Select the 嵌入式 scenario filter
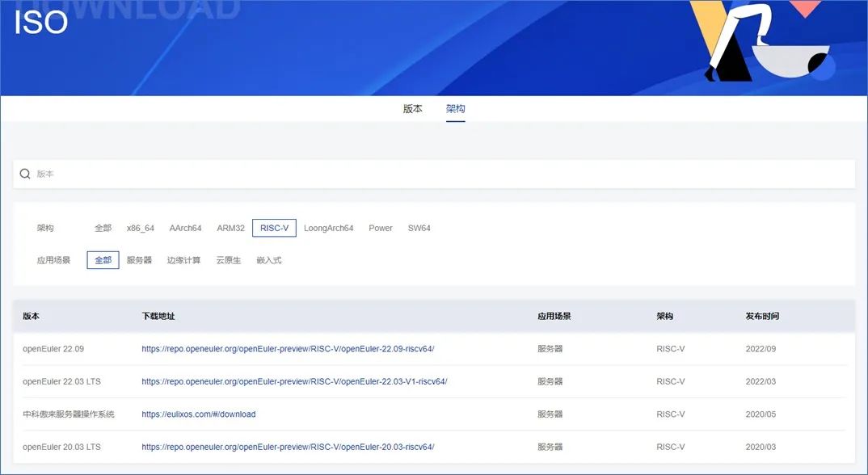Image resolution: width=868 pixels, height=475 pixels. click(268, 259)
